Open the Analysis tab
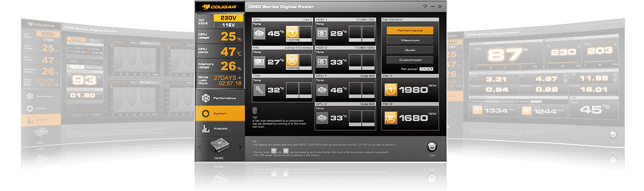The image size is (644, 191). point(220,128)
